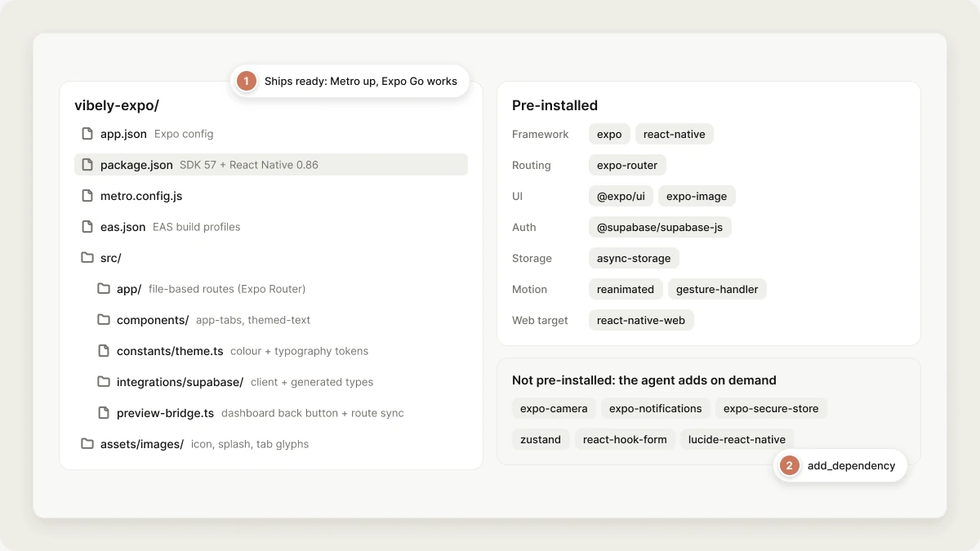Image resolution: width=980 pixels, height=551 pixels.
Task: Click the @expo/ui chip
Action: click(x=621, y=196)
